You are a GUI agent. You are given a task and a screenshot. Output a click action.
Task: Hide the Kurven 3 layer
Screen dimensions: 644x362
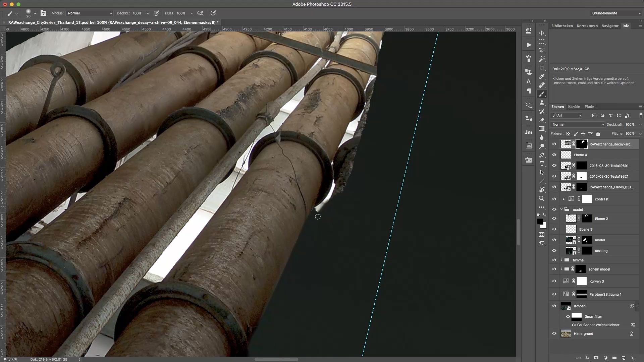click(554, 281)
